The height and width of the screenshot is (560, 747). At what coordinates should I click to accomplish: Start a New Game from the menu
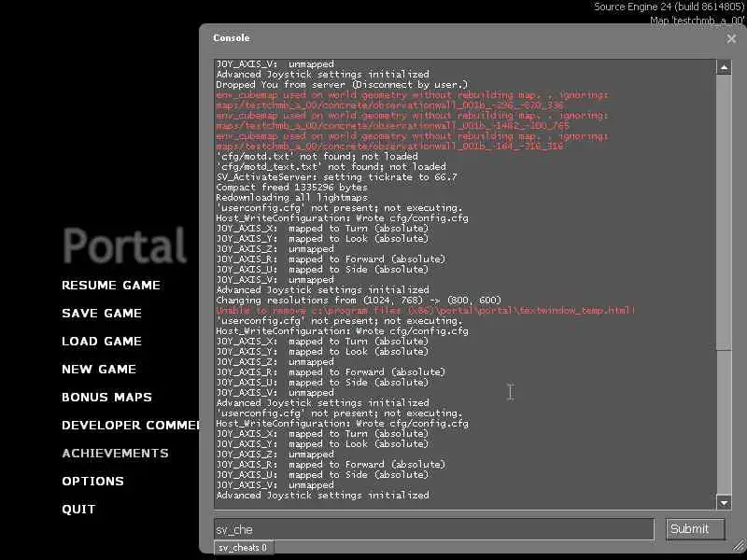point(99,369)
